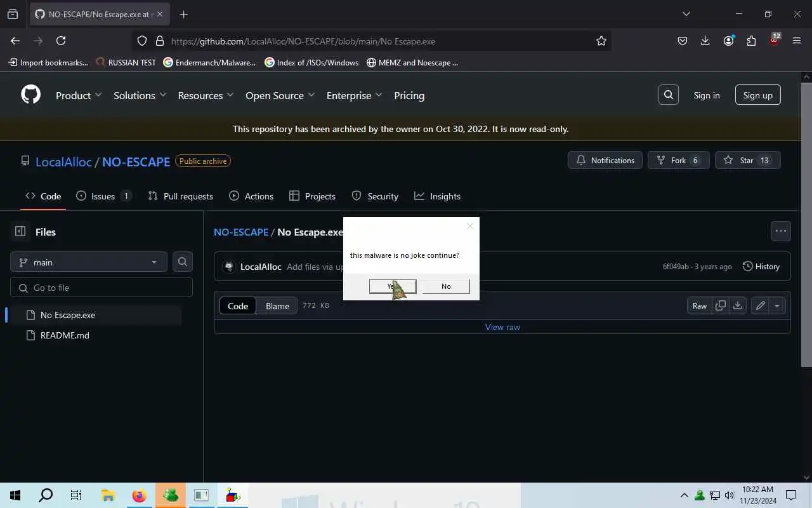Copy raw file icon next to Raw

point(721,305)
